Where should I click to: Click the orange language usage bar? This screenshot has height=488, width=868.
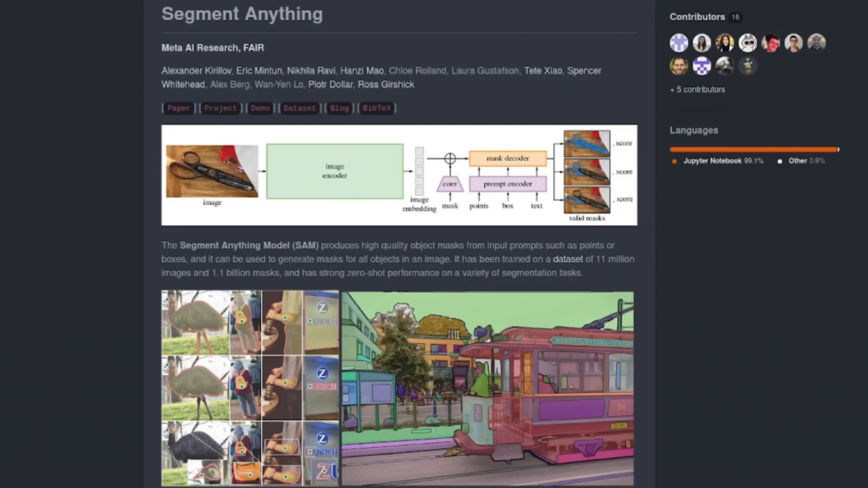(x=753, y=149)
